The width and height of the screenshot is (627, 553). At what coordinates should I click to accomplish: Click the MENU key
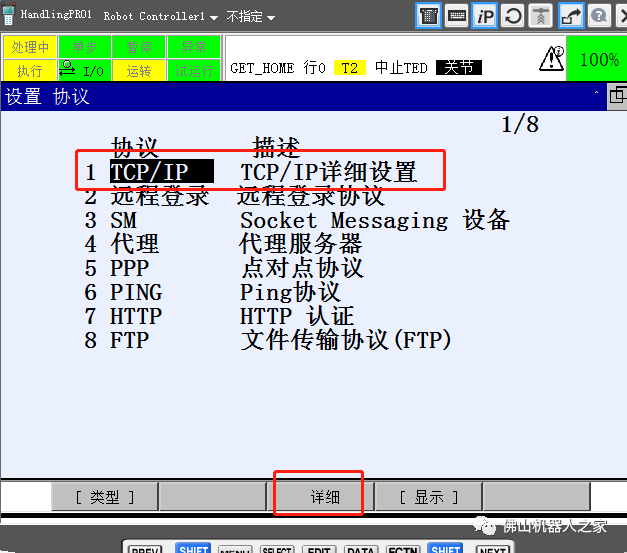235,549
